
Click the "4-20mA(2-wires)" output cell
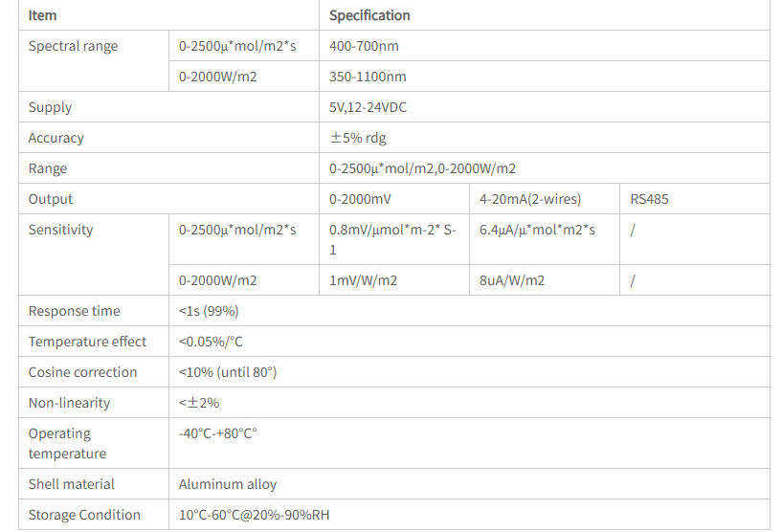pos(530,199)
